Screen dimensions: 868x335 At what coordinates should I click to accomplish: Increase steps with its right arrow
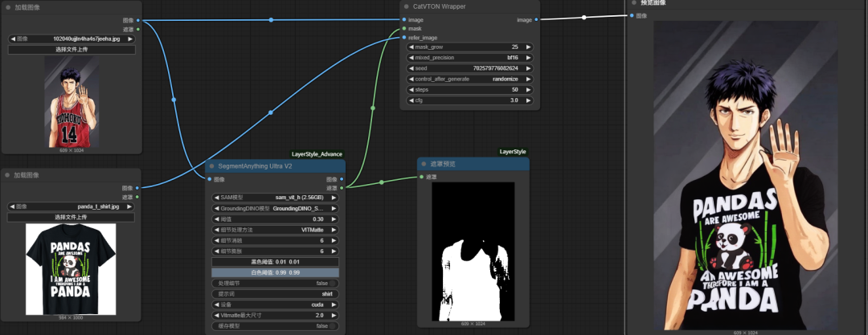click(528, 90)
